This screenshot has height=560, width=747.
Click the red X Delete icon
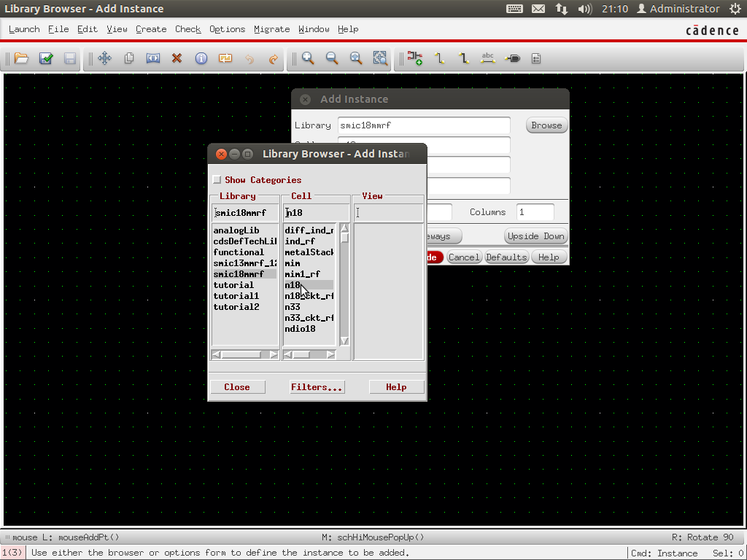177,58
